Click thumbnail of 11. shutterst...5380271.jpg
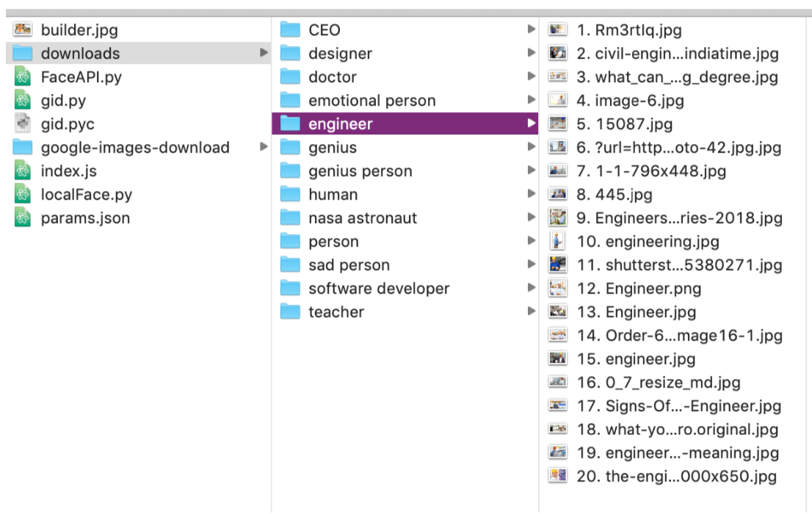This screenshot has width=812, height=514. [x=558, y=264]
